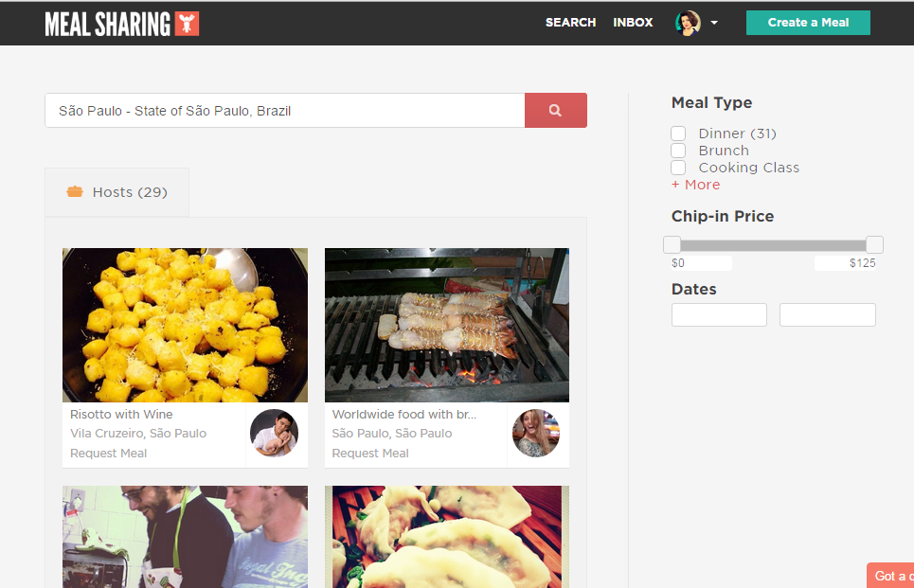Click the São Paulo location search field
The image size is (914, 588).
click(x=285, y=110)
